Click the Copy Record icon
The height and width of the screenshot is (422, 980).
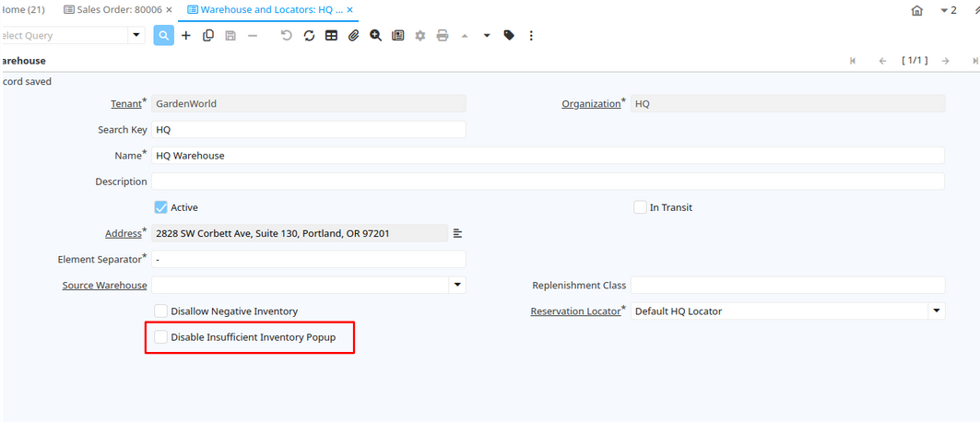point(208,35)
